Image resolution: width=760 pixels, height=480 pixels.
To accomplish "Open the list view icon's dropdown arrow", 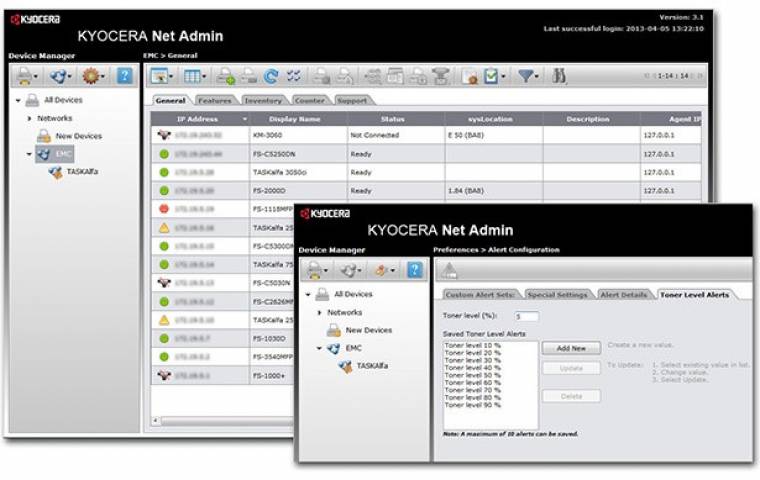I will [x=171, y=77].
